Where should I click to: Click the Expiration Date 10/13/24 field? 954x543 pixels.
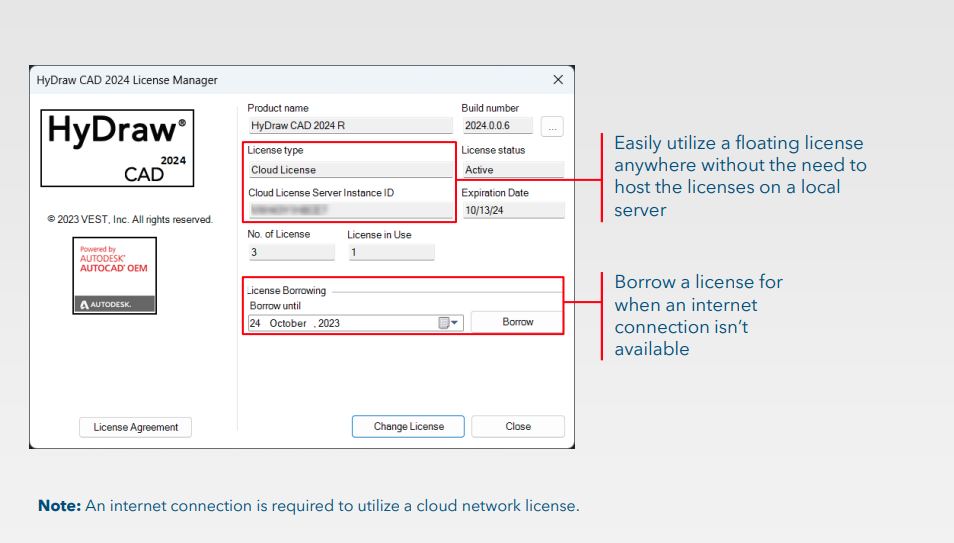514,210
